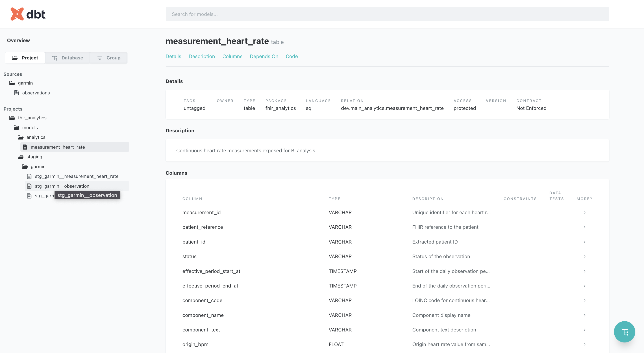Focus the Search for models field
The image size is (644, 353).
tap(387, 14)
